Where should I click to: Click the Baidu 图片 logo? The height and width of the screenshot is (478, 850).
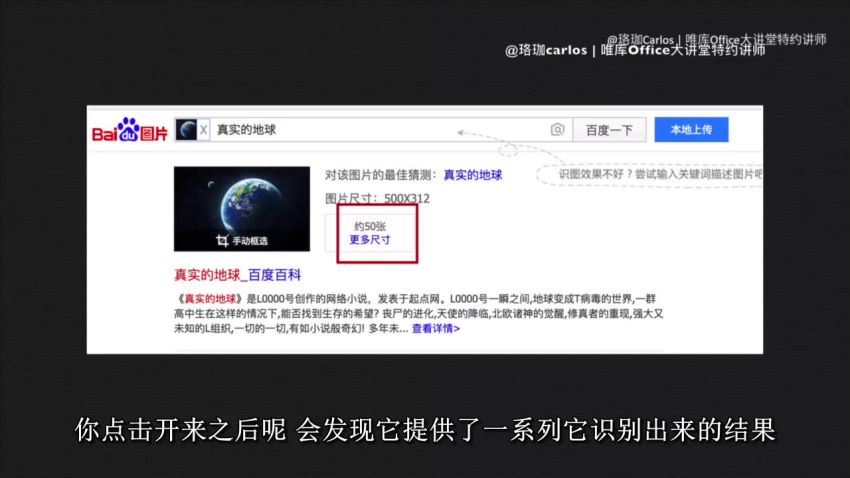click(130, 130)
